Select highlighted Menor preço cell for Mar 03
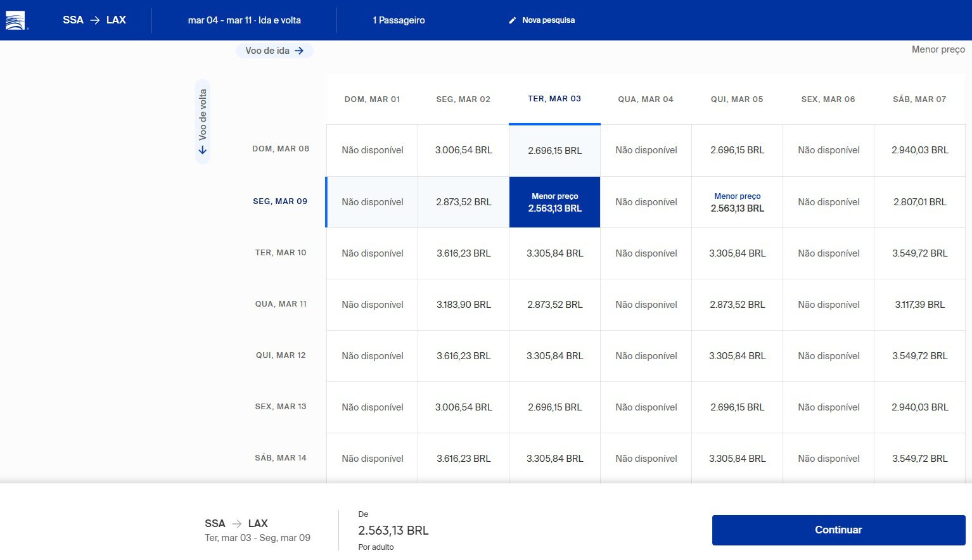This screenshot has width=972, height=560. coord(554,203)
